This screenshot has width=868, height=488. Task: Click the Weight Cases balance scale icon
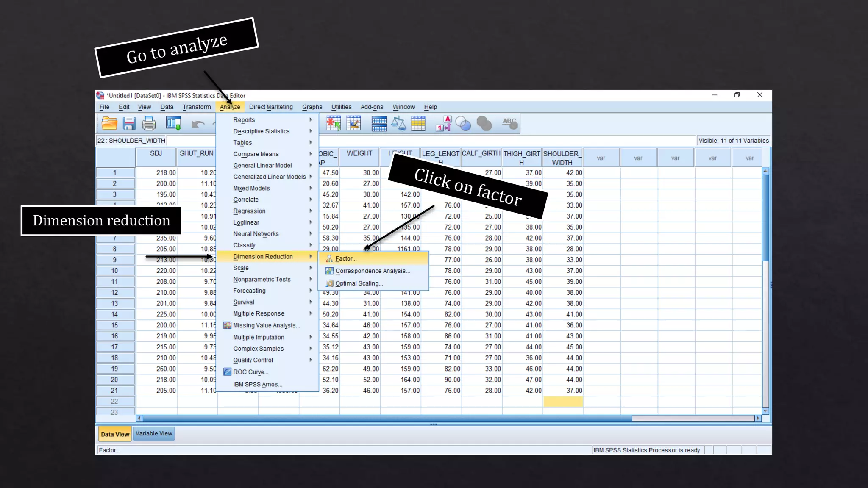(x=398, y=124)
